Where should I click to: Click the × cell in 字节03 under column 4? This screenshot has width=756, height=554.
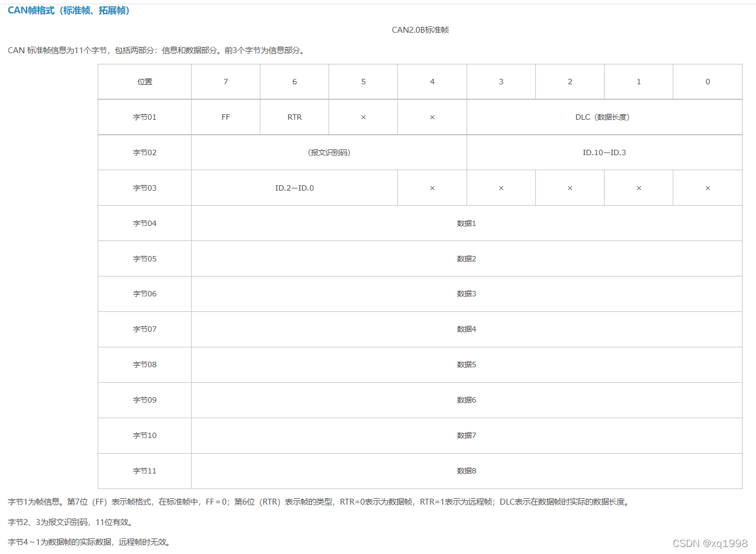432,188
